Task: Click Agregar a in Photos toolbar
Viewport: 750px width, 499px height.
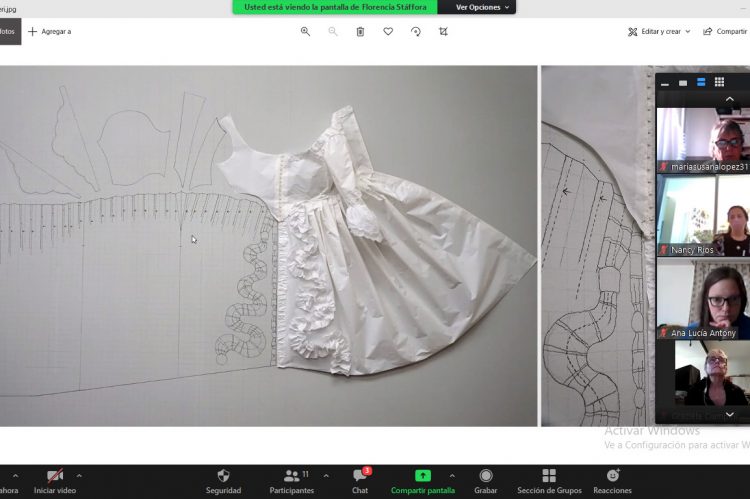Action: click(x=50, y=31)
